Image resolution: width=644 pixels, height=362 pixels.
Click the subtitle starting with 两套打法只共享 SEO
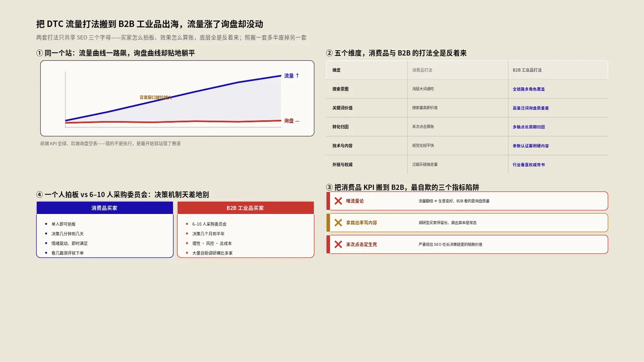click(171, 37)
